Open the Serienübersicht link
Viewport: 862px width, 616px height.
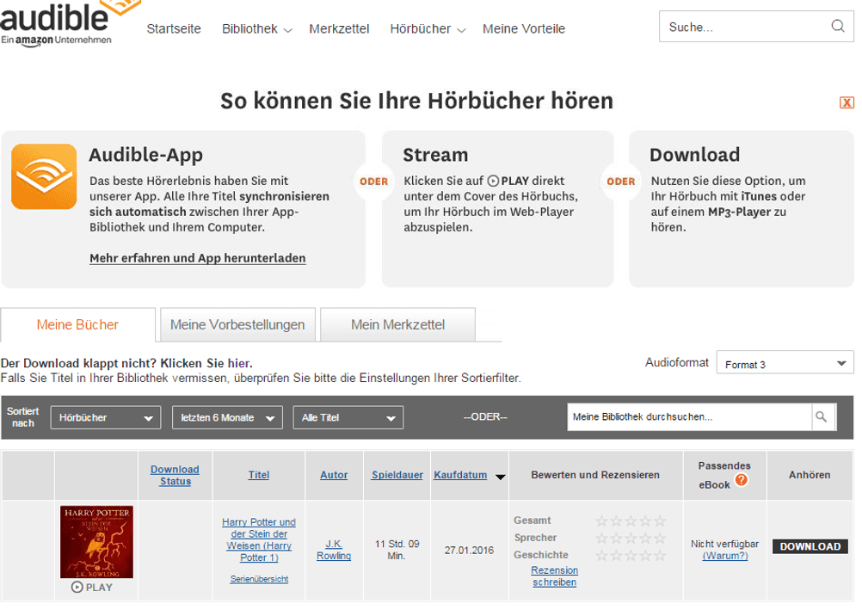259,579
